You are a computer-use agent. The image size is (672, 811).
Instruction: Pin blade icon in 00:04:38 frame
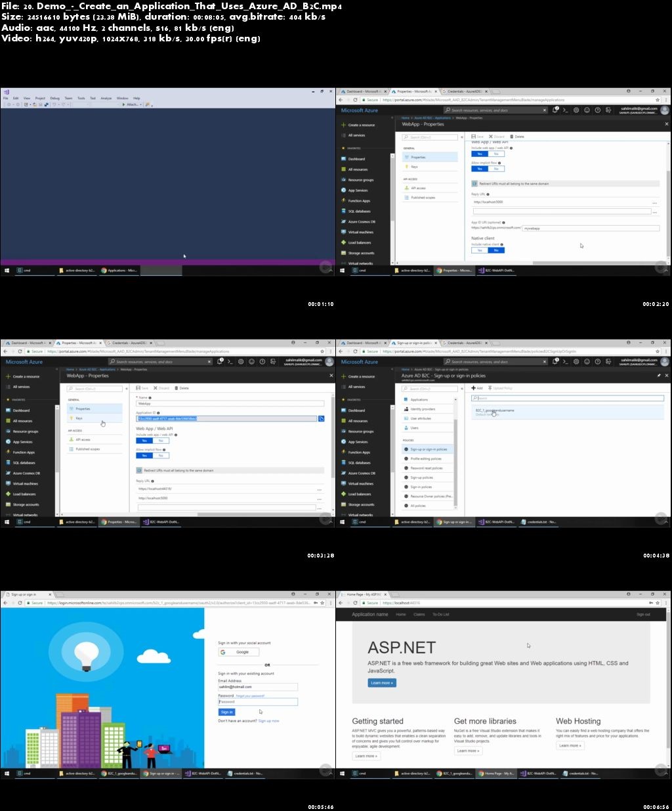tap(659, 375)
